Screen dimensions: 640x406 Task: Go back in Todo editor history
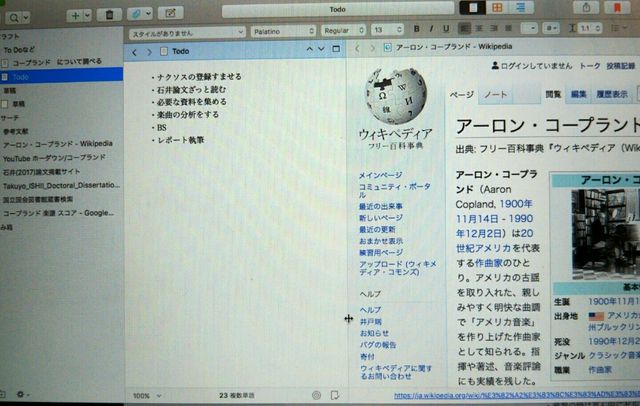coord(134,52)
